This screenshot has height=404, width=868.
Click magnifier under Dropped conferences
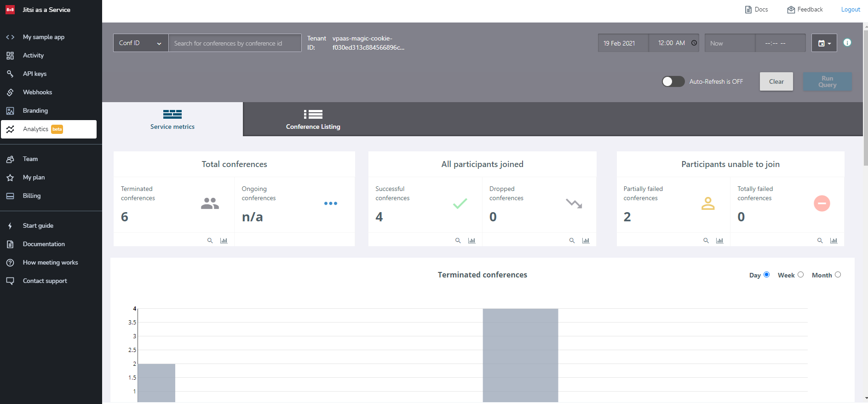coord(572,240)
